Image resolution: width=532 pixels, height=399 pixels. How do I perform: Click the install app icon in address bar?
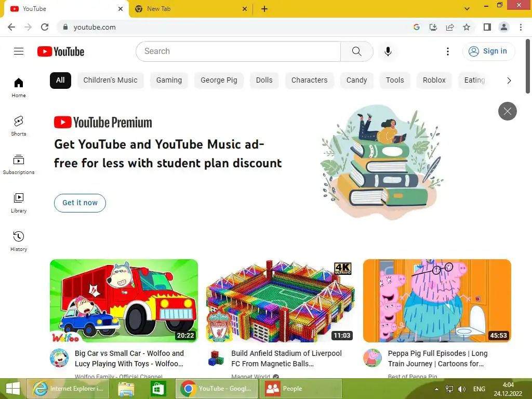click(x=433, y=27)
